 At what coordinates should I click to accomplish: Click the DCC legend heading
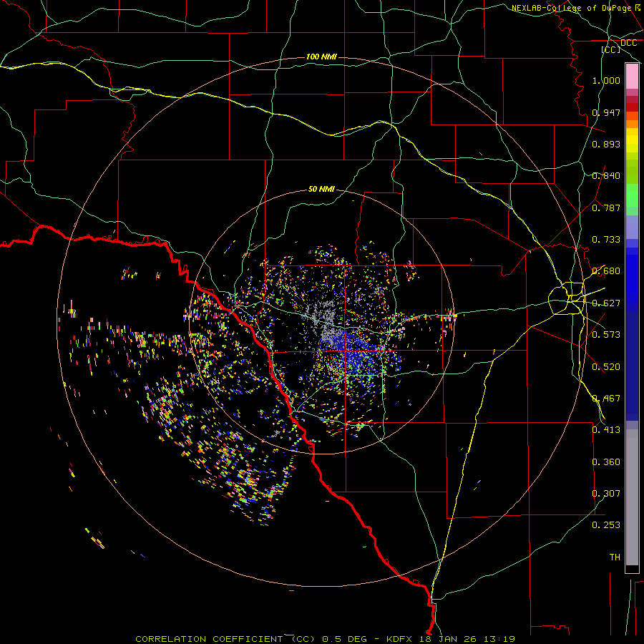point(628,43)
